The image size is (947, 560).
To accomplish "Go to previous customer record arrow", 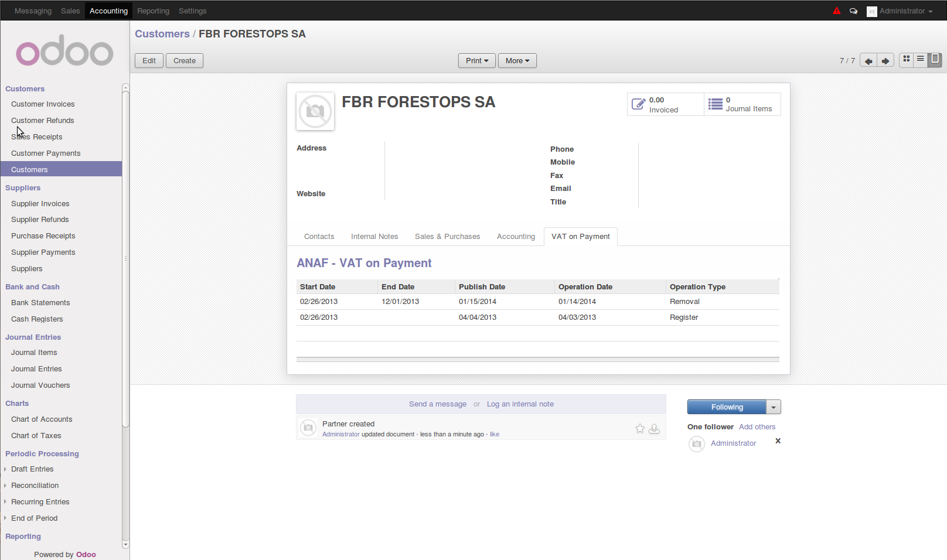I will pyautogui.click(x=868, y=61).
